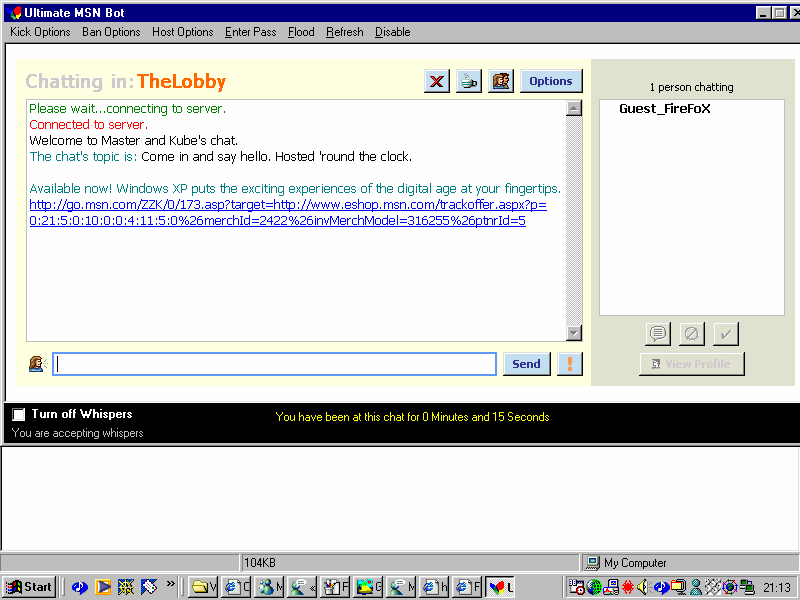The image size is (800, 600).
Task: Click the Start button
Action: click(x=29, y=587)
